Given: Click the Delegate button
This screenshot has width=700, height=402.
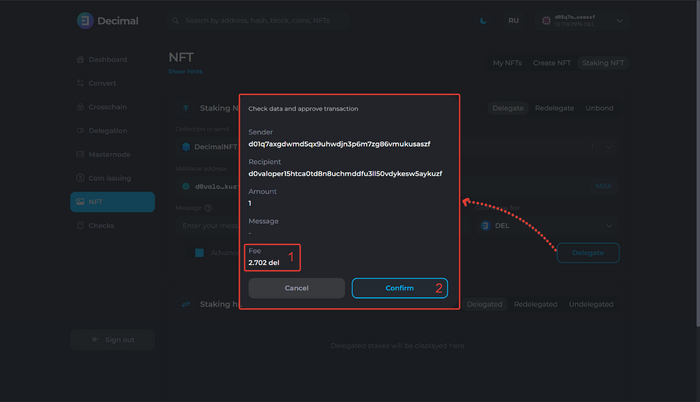Looking at the screenshot, I should (x=588, y=253).
